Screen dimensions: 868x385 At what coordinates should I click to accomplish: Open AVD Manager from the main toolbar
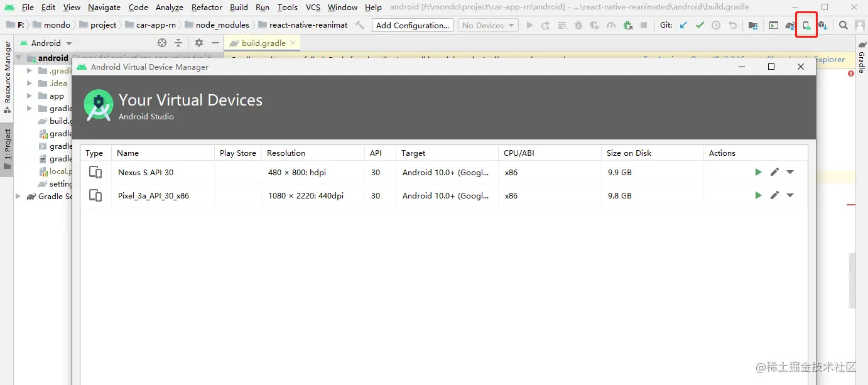pyautogui.click(x=806, y=26)
